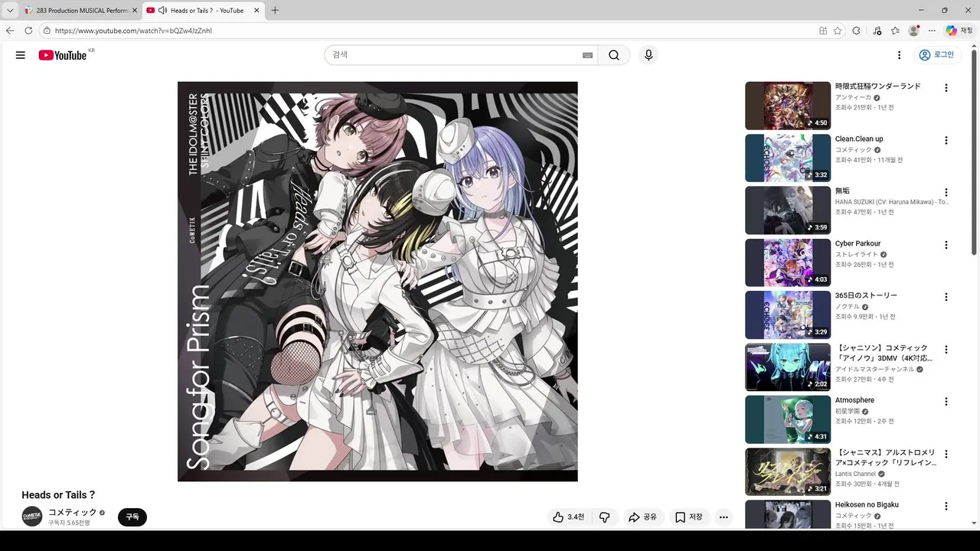Open more actions ellipsis below the video
980x551 pixels.
[724, 517]
